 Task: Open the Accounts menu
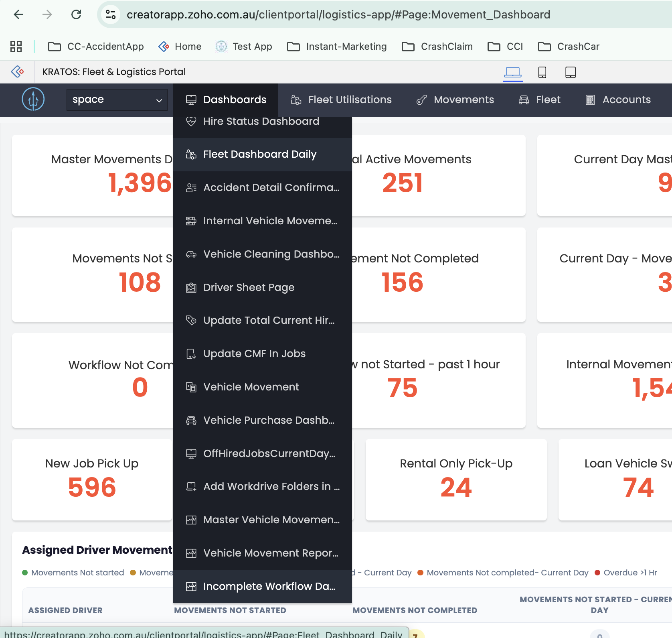[618, 100]
